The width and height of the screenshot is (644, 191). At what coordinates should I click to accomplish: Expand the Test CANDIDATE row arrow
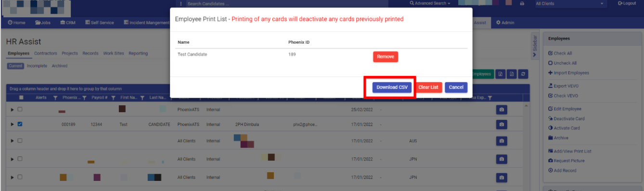point(13,124)
